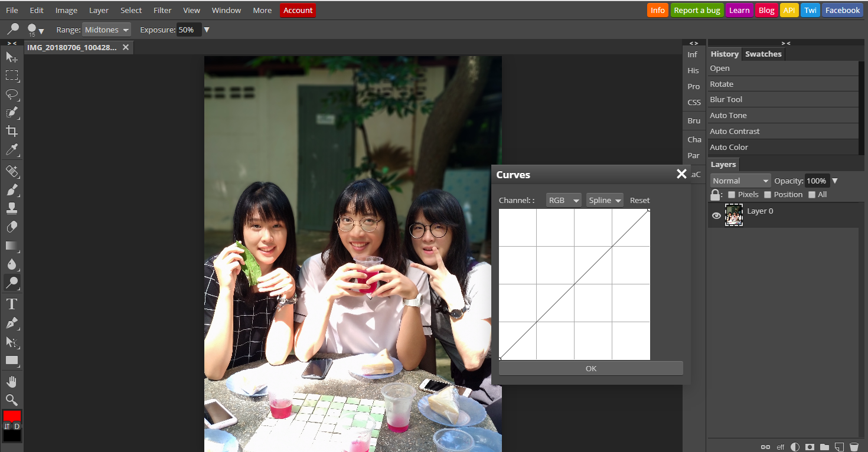This screenshot has height=452, width=868.
Task: Select the Move tool
Action: 12,57
